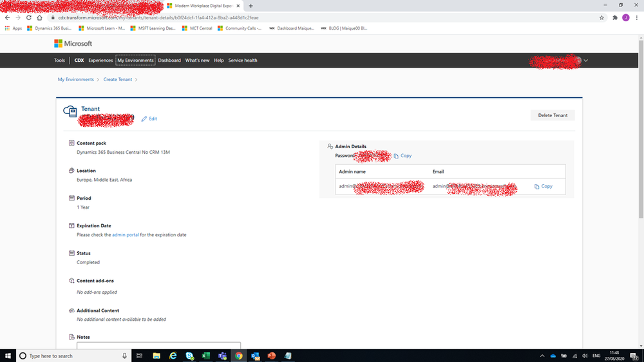Expand the user account dropdown arrow

coord(585,61)
